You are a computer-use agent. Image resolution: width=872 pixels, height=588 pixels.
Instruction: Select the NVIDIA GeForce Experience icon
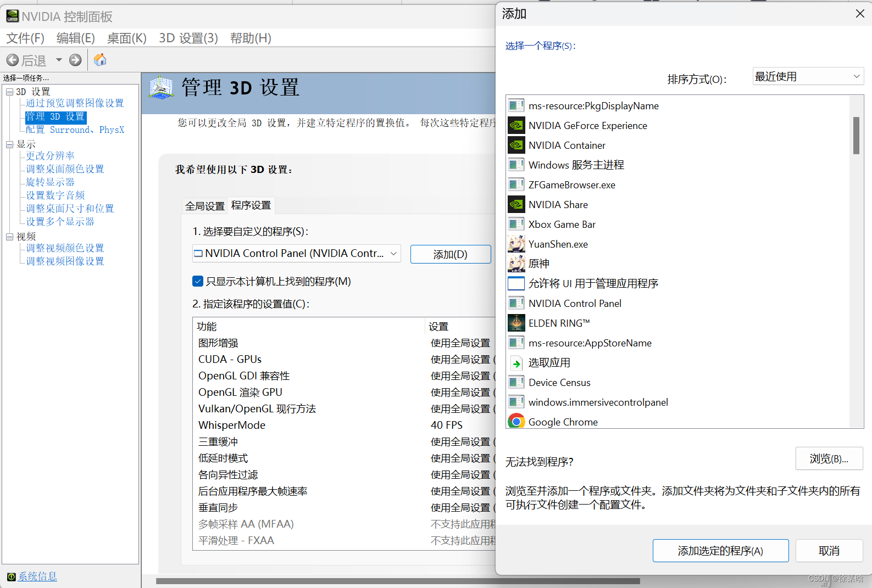(516, 125)
